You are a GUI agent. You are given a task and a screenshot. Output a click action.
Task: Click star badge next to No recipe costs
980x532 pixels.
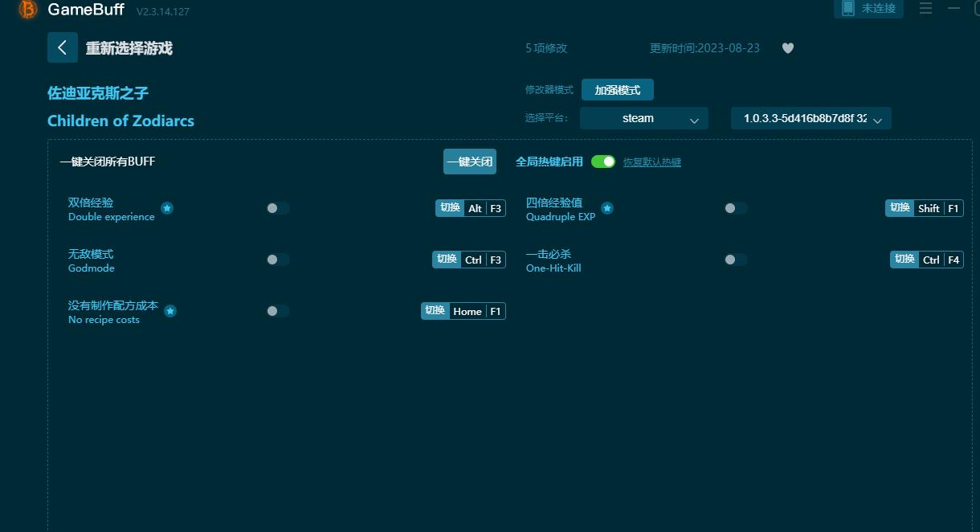coord(170,311)
